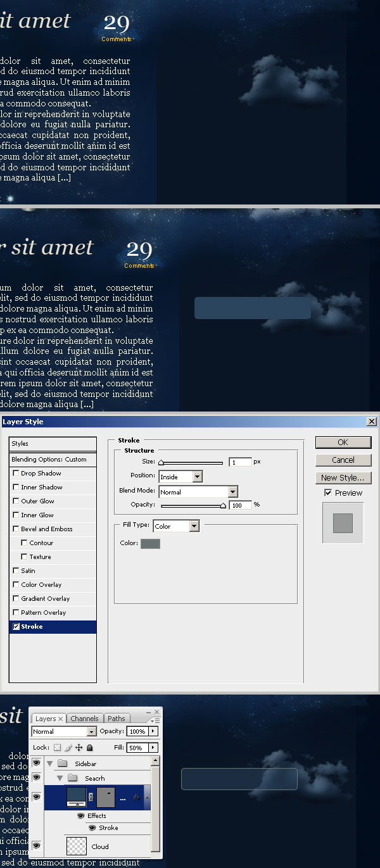Click the layer Opacity 100% field
The width and height of the screenshot is (380, 868).
tap(137, 731)
